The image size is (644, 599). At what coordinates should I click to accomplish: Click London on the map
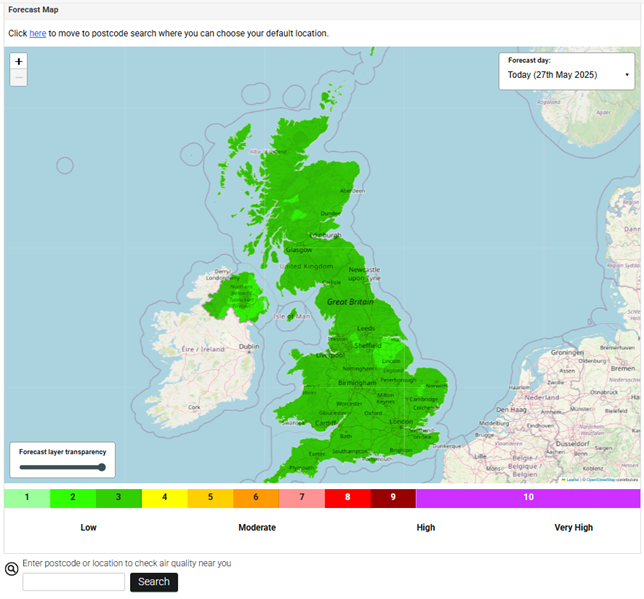pos(401,422)
